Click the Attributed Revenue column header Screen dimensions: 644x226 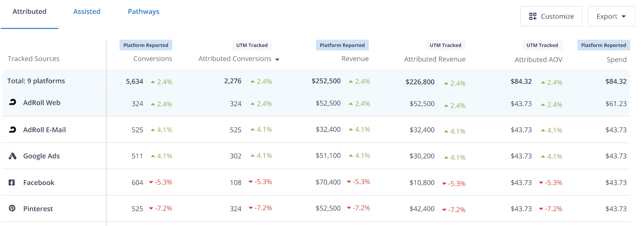coord(434,59)
